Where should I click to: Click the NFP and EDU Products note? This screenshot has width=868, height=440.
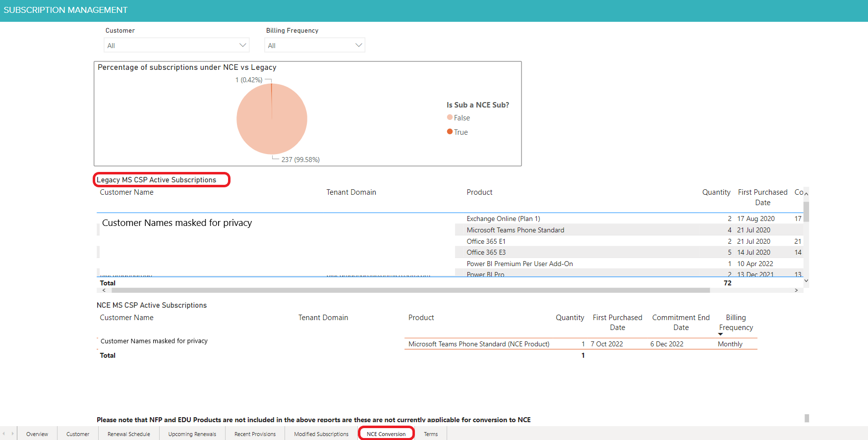[314, 420]
